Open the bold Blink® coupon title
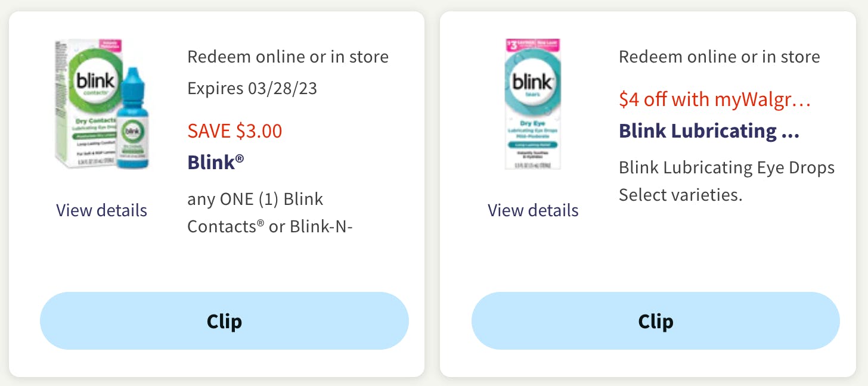 (215, 162)
